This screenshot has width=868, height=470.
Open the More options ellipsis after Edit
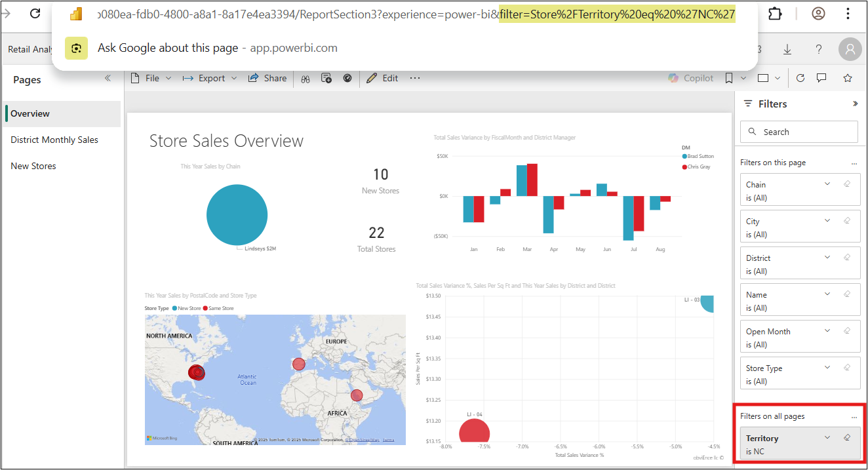click(414, 78)
